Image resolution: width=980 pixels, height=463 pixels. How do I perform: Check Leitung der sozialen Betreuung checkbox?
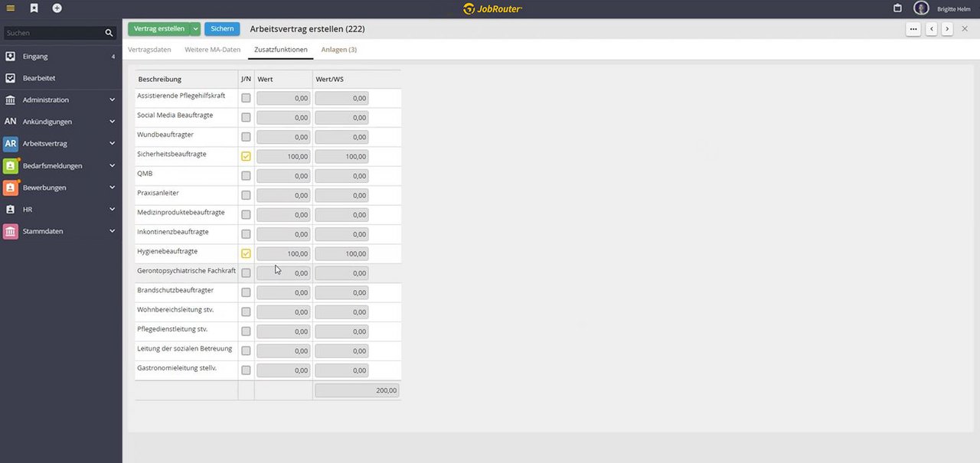246,351
